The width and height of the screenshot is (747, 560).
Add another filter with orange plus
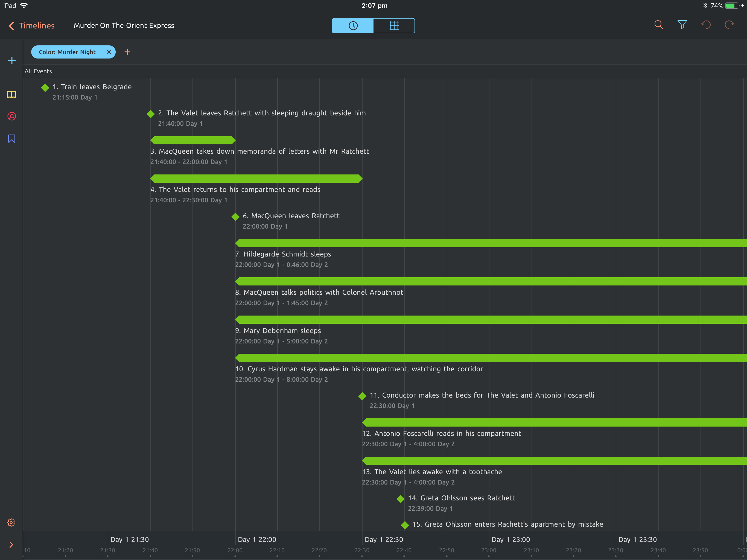127,52
